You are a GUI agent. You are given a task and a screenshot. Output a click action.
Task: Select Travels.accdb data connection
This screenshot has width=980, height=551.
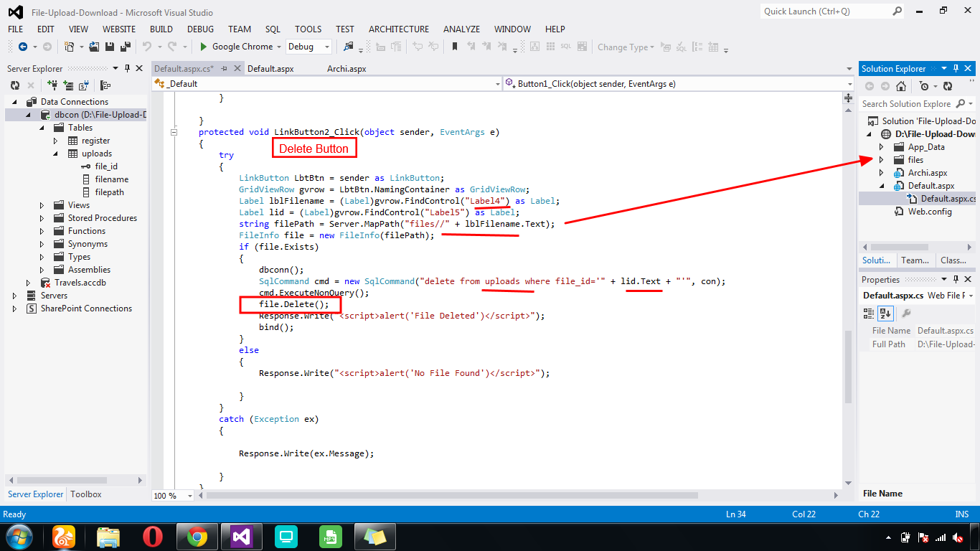click(x=82, y=283)
